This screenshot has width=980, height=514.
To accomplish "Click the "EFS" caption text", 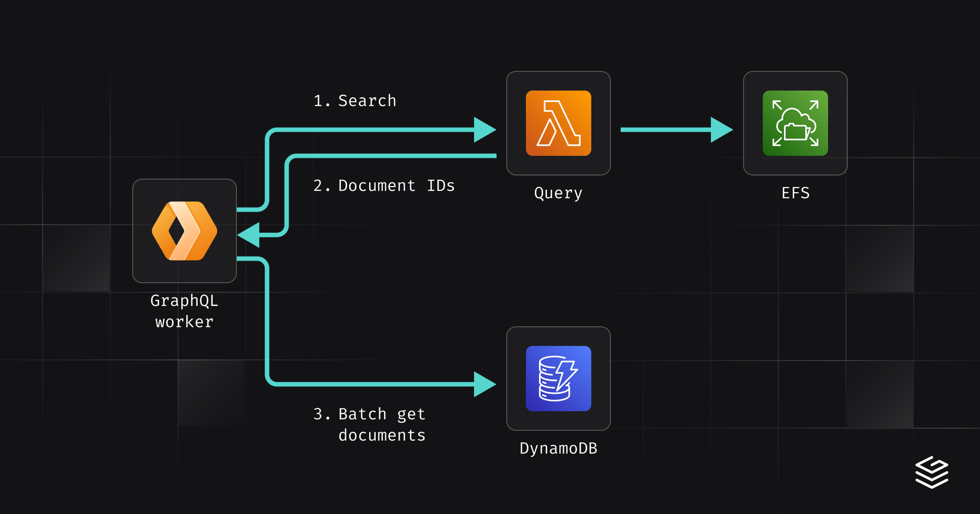I will 795,193.
